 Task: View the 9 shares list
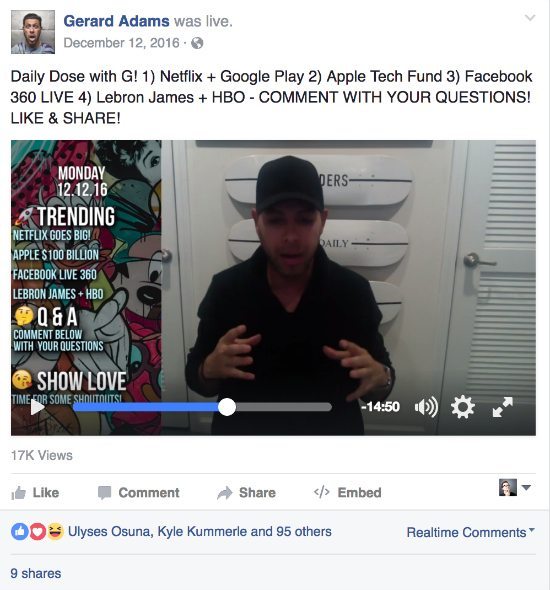(x=36, y=573)
